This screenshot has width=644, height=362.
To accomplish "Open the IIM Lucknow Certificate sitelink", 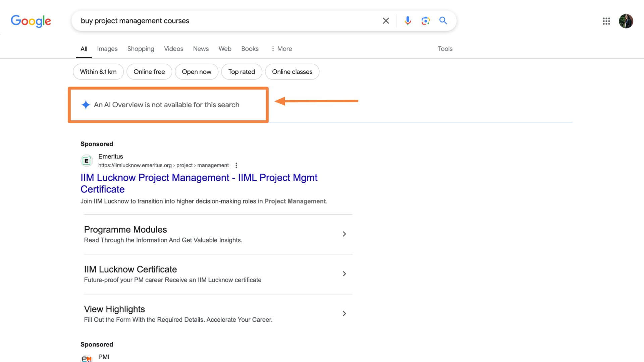I will click(x=130, y=269).
